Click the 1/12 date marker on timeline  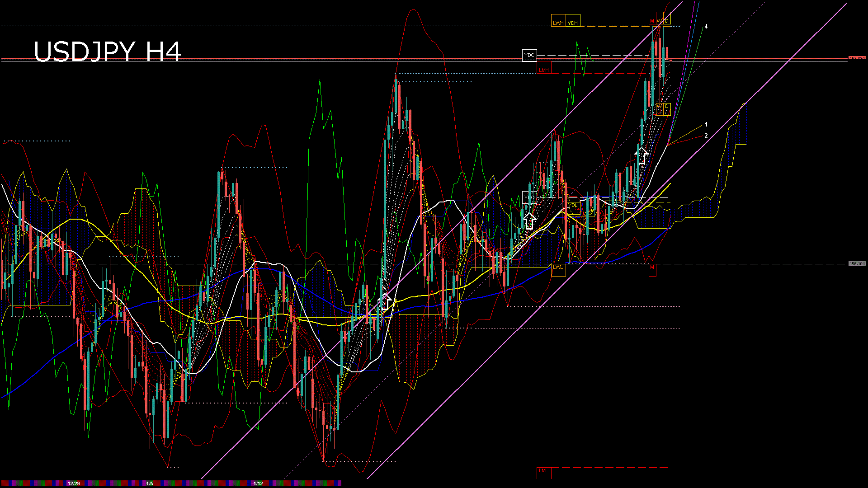[258, 483]
